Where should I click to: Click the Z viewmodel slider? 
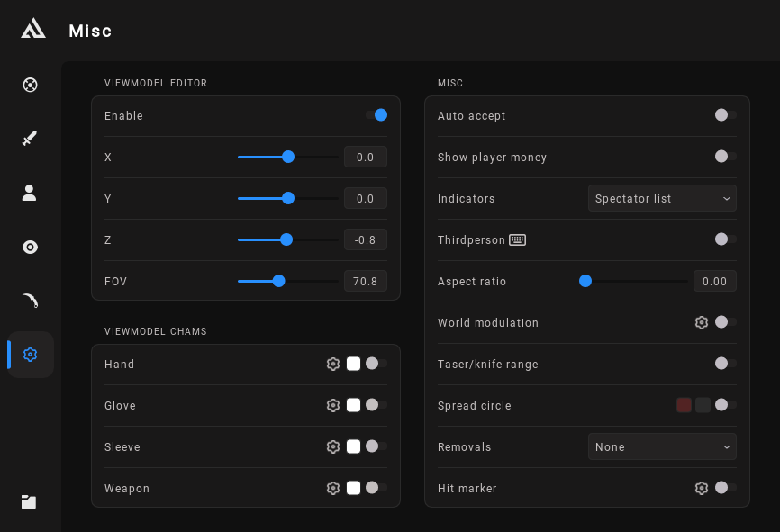click(x=288, y=239)
